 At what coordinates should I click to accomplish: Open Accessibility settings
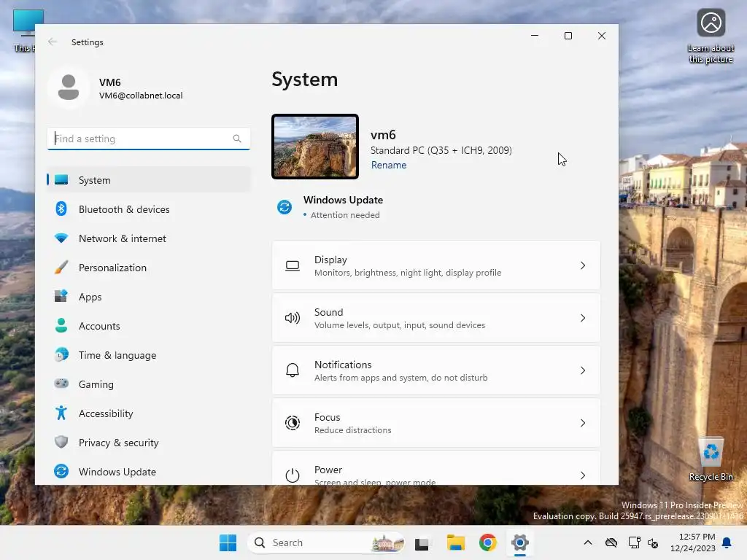pos(149,413)
